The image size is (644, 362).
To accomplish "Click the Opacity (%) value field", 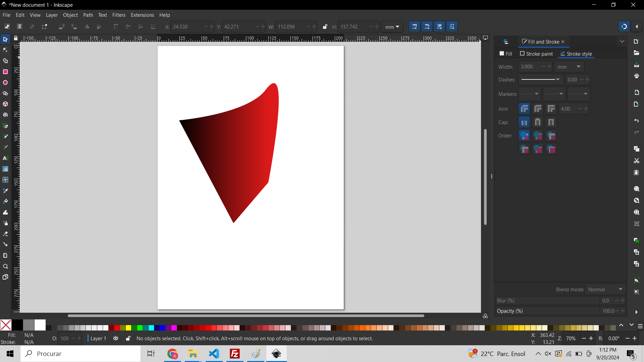I will point(608,311).
